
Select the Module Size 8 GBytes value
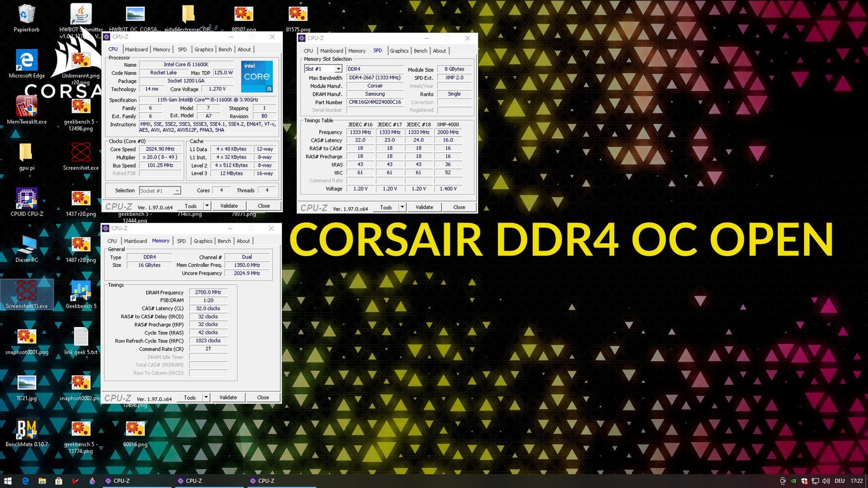[454, 69]
